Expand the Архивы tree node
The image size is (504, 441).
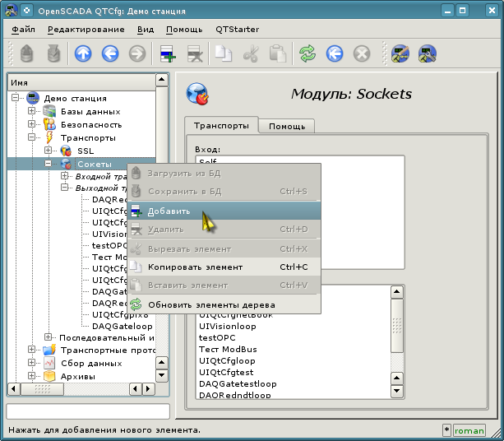pos(32,376)
